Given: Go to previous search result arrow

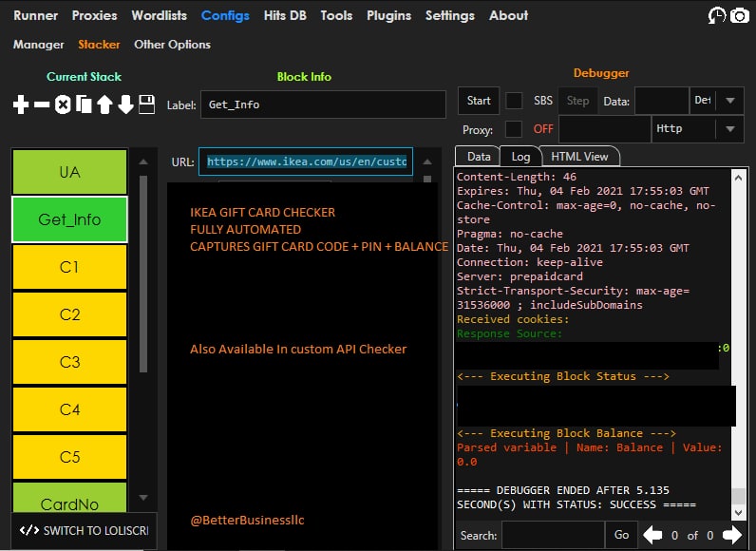Looking at the screenshot, I should [x=652, y=535].
